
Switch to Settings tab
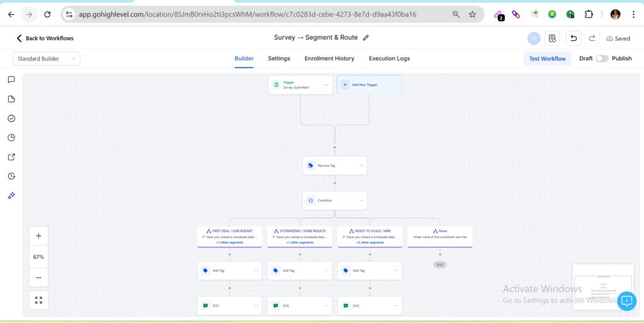[x=279, y=58]
